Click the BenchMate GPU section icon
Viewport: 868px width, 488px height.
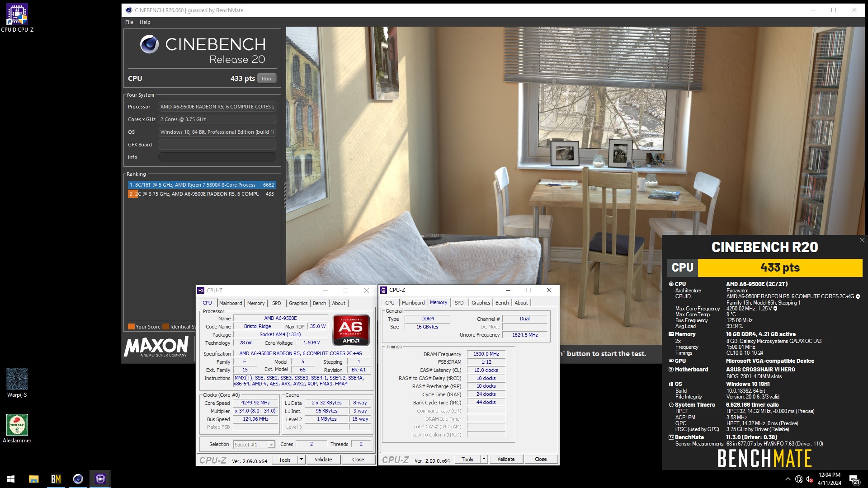[x=671, y=361]
